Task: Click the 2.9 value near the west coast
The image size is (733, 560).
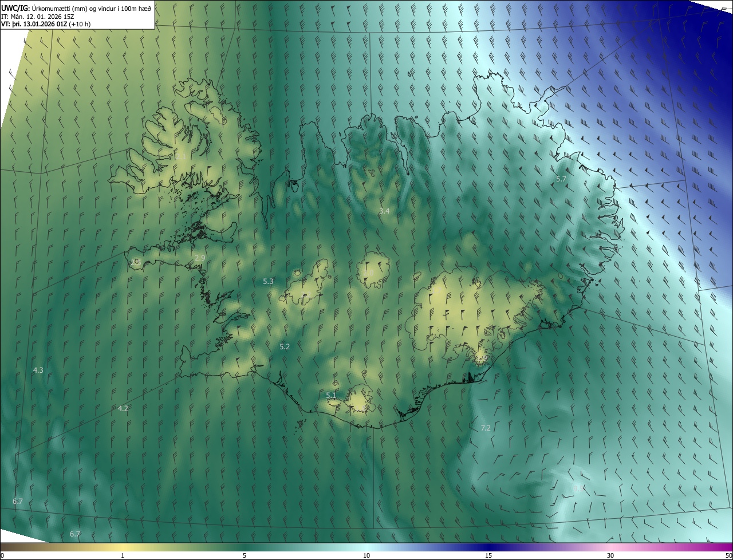Action: [x=200, y=258]
